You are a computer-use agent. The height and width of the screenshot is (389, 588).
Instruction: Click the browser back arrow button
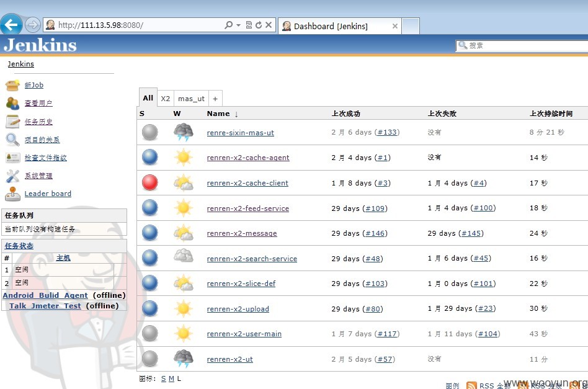tap(11, 25)
